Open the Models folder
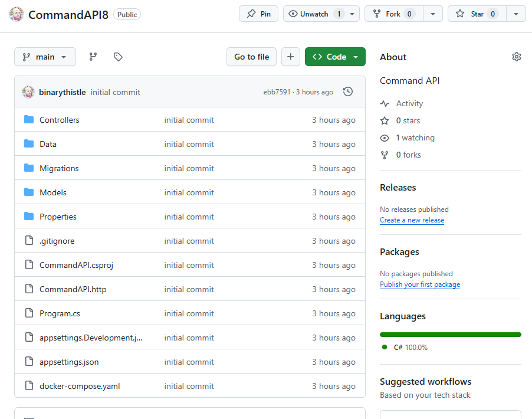 [x=53, y=192]
